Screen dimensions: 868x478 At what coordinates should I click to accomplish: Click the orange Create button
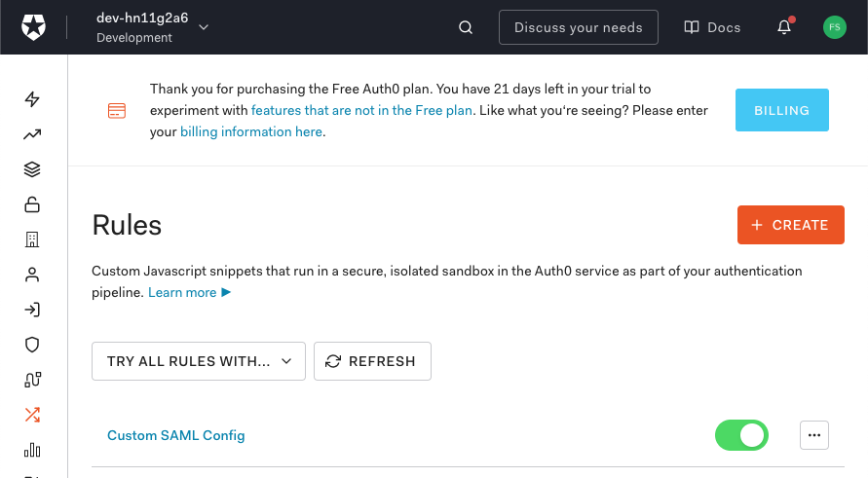tap(790, 225)
